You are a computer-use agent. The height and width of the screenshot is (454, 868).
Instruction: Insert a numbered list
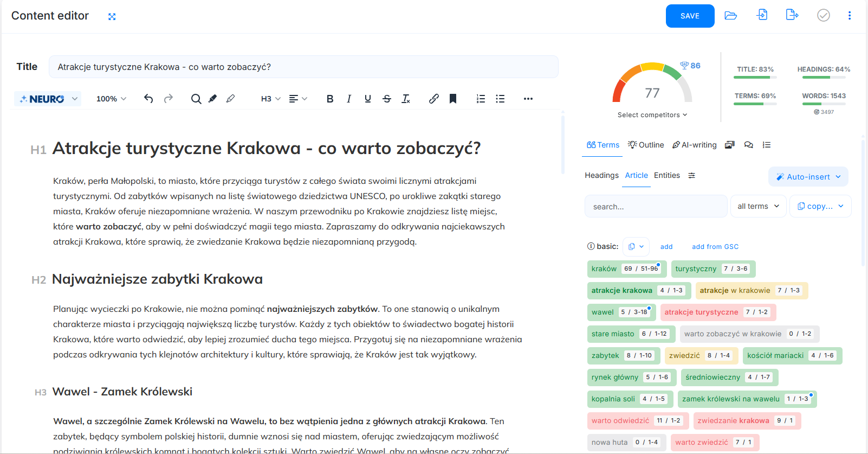point(481,99)
